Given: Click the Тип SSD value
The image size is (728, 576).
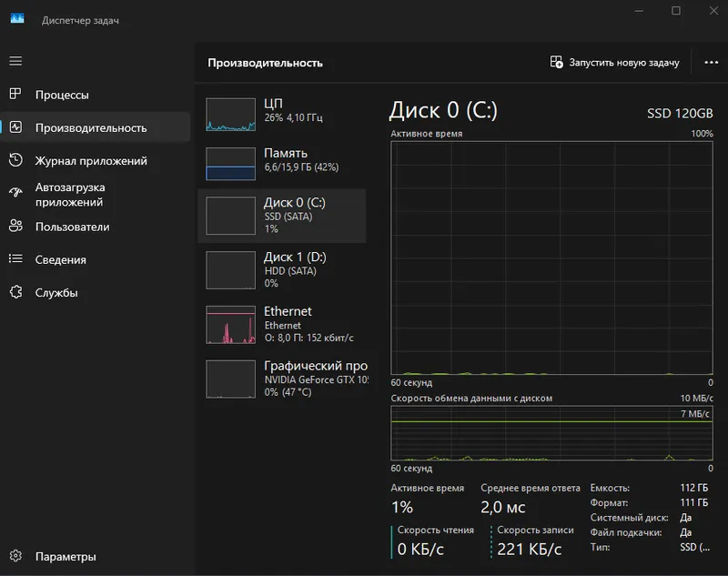Looking at the screenshot, I should pyautogui.click(x=695, y=547).
